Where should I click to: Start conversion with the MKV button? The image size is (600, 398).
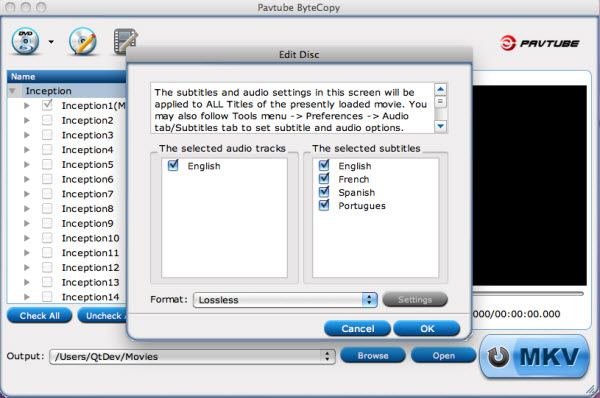click(534, 357)
